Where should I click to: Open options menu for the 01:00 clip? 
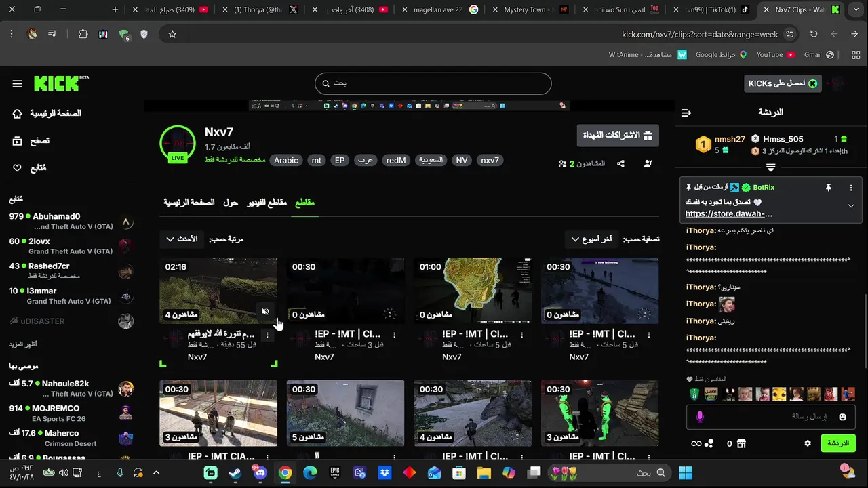tap(521, 335)
